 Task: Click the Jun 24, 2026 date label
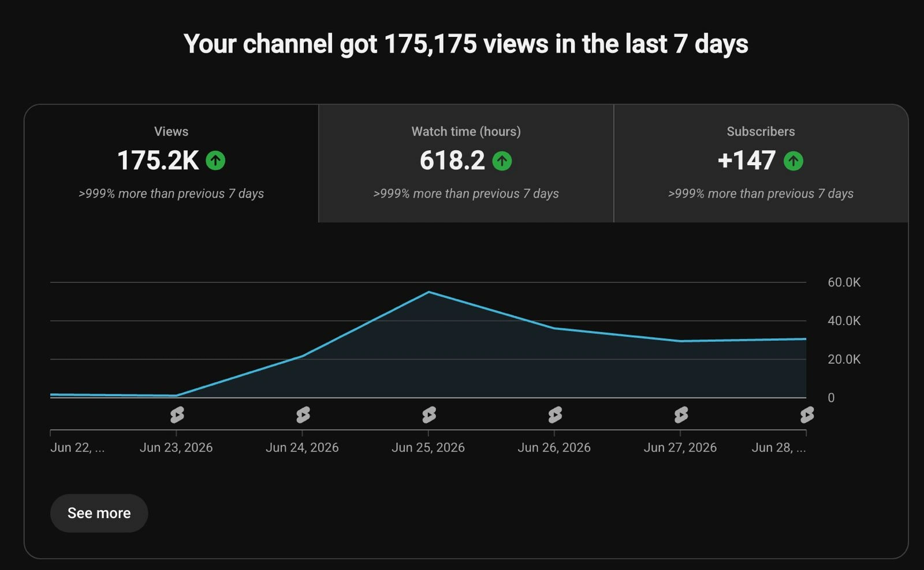302,448
